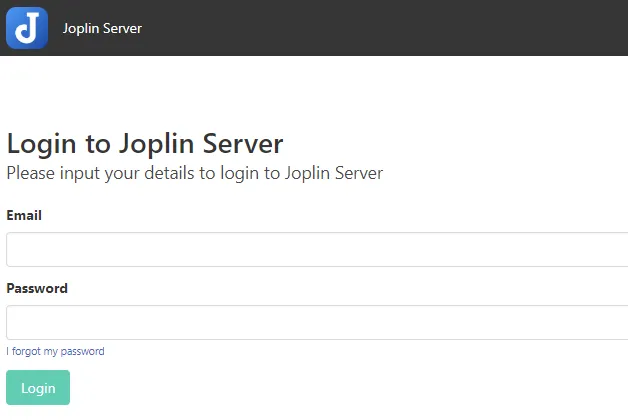Open the I forgot my password link

pos(55,352)
